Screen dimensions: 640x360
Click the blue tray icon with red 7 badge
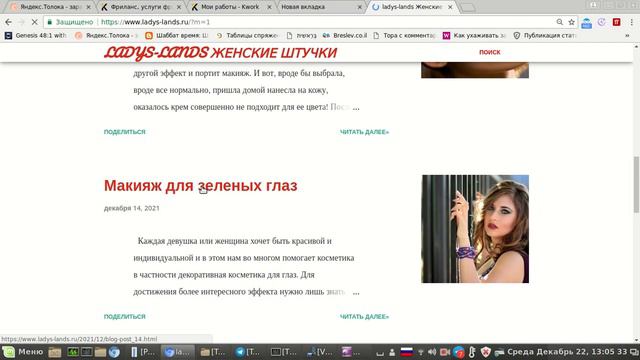(459, 352)
